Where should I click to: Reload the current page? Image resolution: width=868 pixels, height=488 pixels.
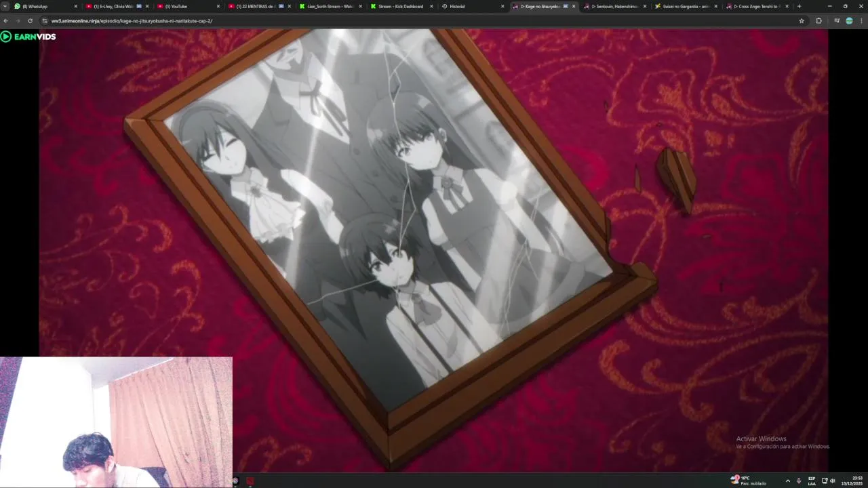(x=30, y=21)
